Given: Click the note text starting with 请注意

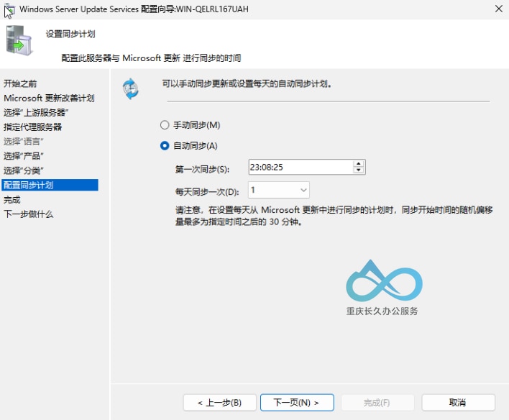Looking at the screenshot, I should click(x=334, y=216).
